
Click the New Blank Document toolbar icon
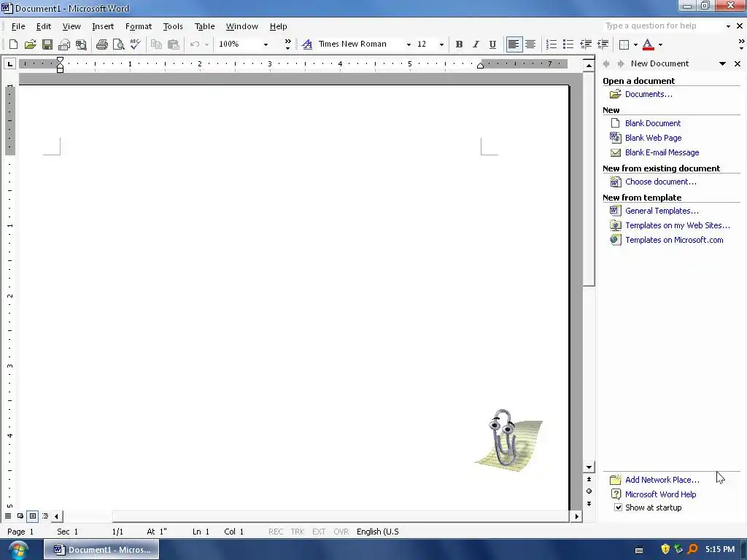pyautogui.click(x=13, y=44)
